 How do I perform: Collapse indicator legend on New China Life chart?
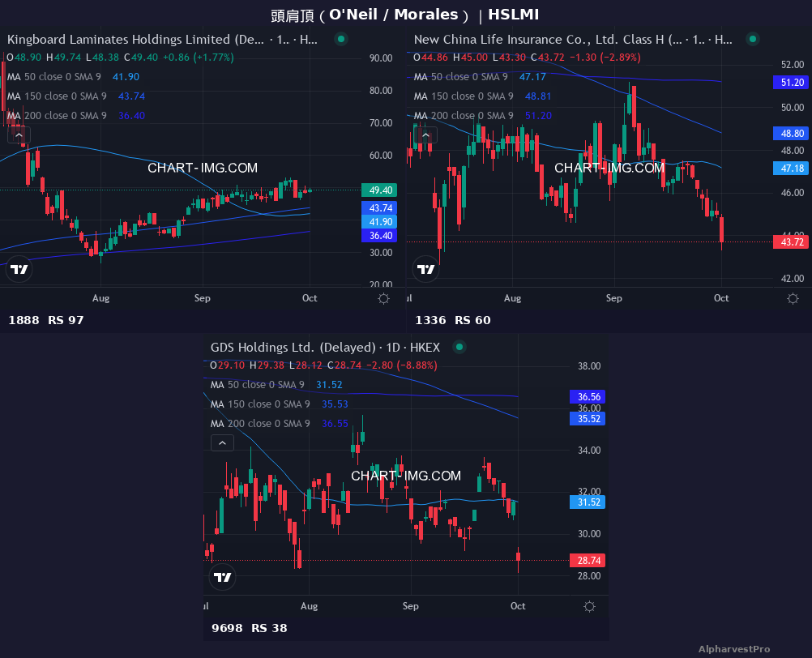(425, 135)
